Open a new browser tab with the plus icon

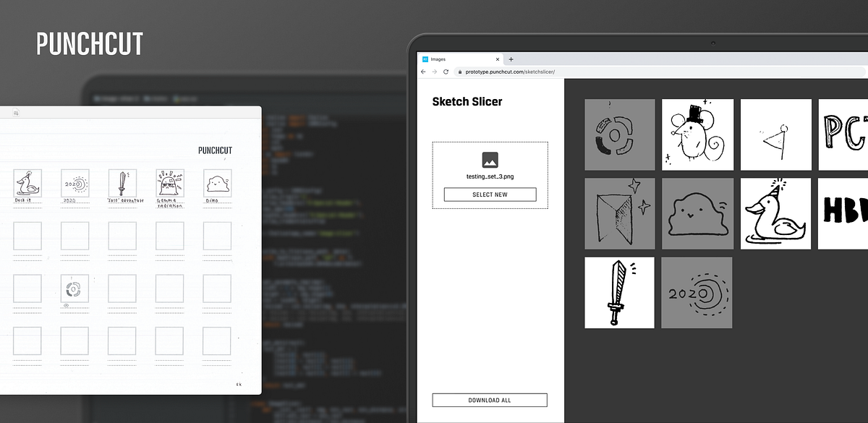[511, 59]
